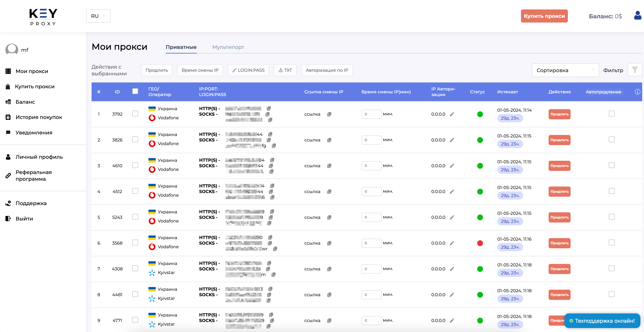Copy SOCKS address of proxy 3568
The height and width of the screenshot is (332, 644).
[x=270, y=243]
